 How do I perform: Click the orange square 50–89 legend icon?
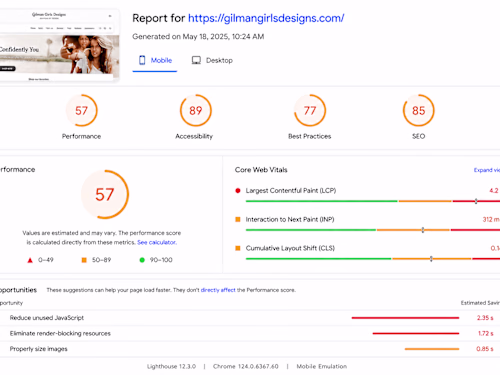click(x=84, y=260)
